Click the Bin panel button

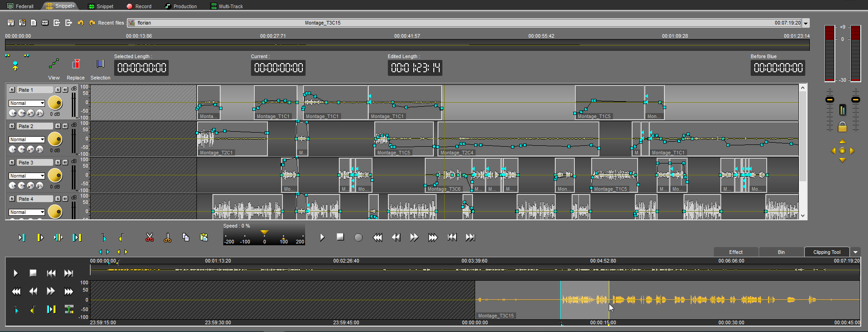pos(781,252)
